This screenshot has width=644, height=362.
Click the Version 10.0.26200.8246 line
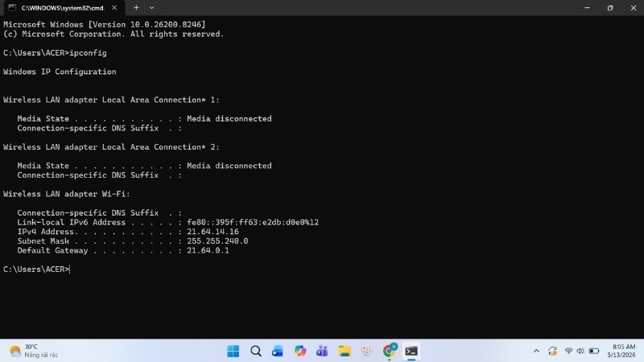pos(105,25)
